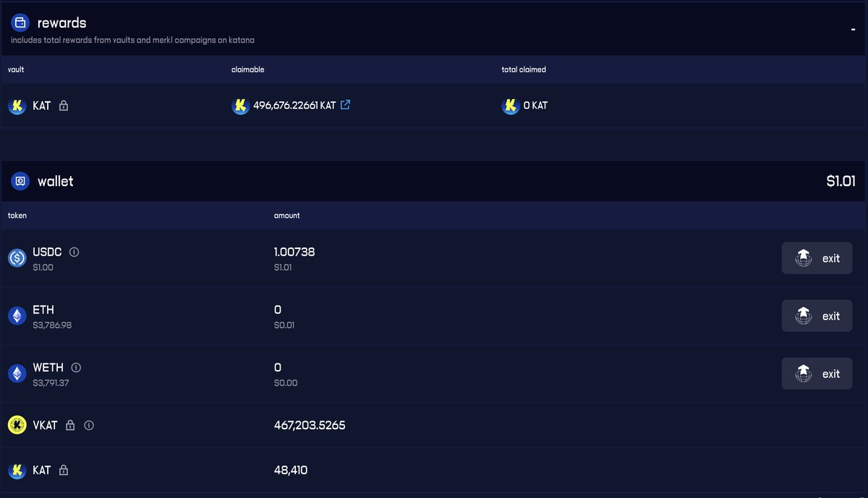
Task: Click the amount column header
Action: [x=286, y=216]
